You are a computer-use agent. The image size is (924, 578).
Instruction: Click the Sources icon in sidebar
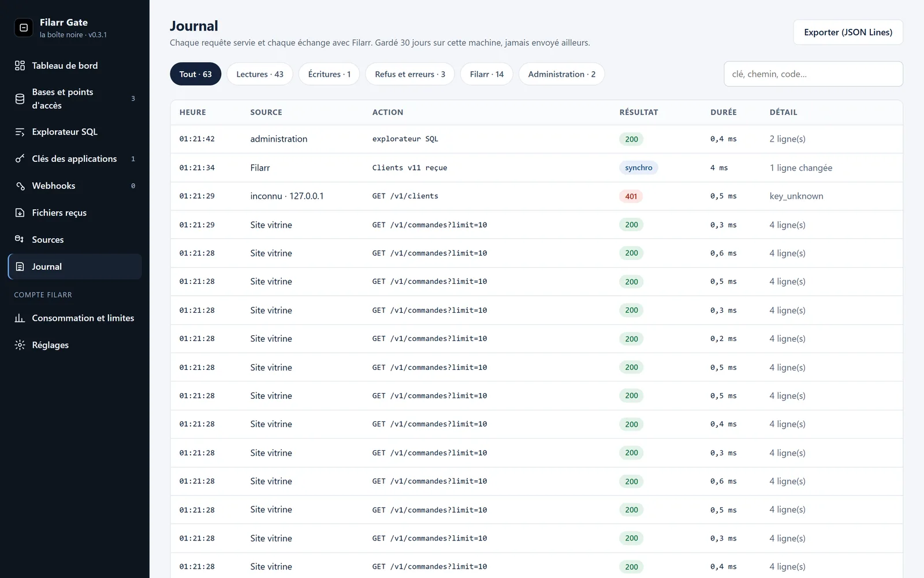20,239
